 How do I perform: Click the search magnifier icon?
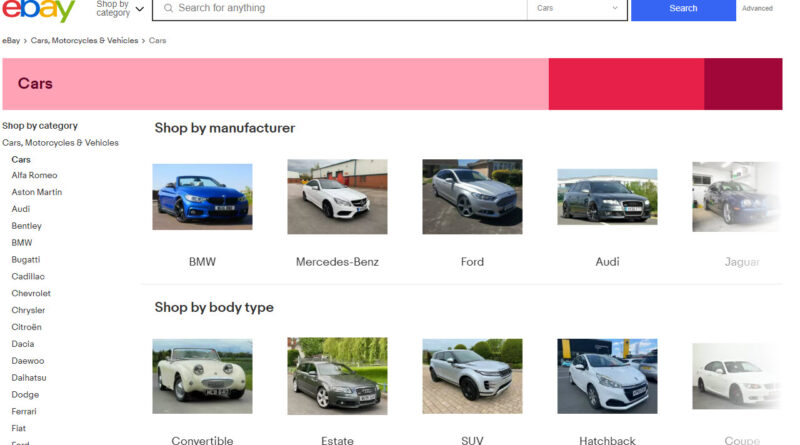pyautogui.click(x=168, y=8)
